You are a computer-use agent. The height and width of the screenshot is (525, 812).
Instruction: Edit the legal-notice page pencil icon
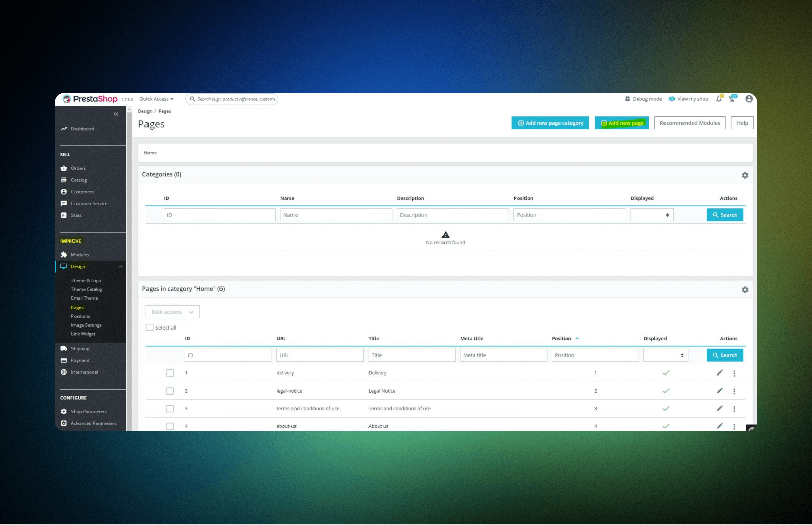(720, 391)
